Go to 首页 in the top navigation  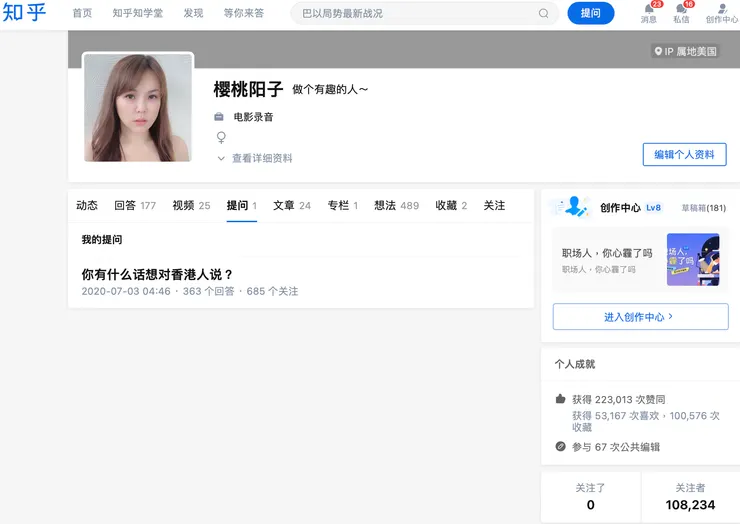[x=82, y=13]
